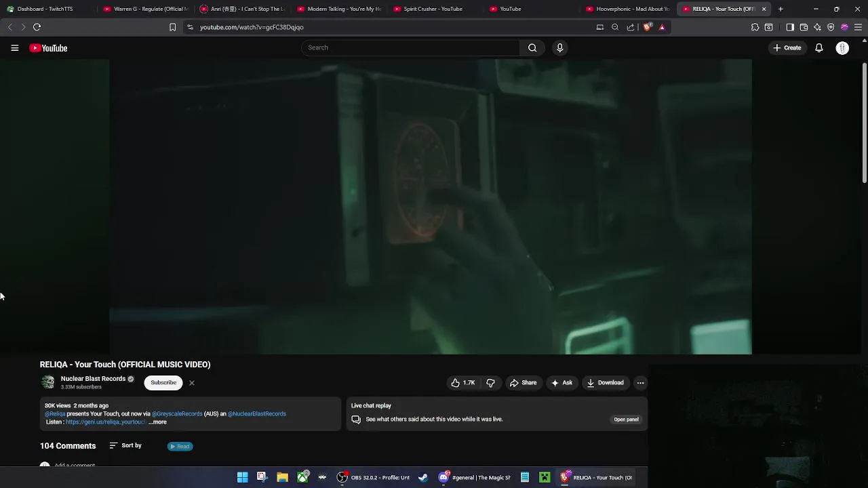Switch to Dashboard - TwitchTTS tab

45,9
